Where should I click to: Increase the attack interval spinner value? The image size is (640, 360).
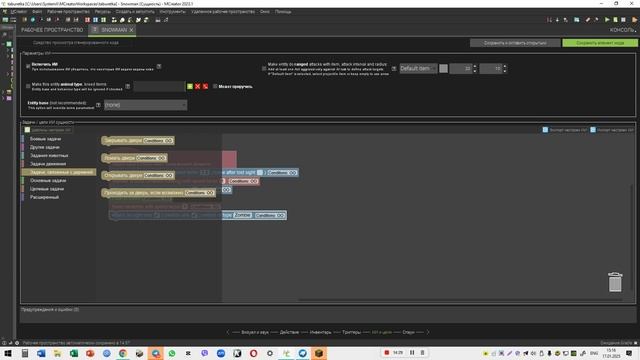pyautogui.click(x=475, y=66)
